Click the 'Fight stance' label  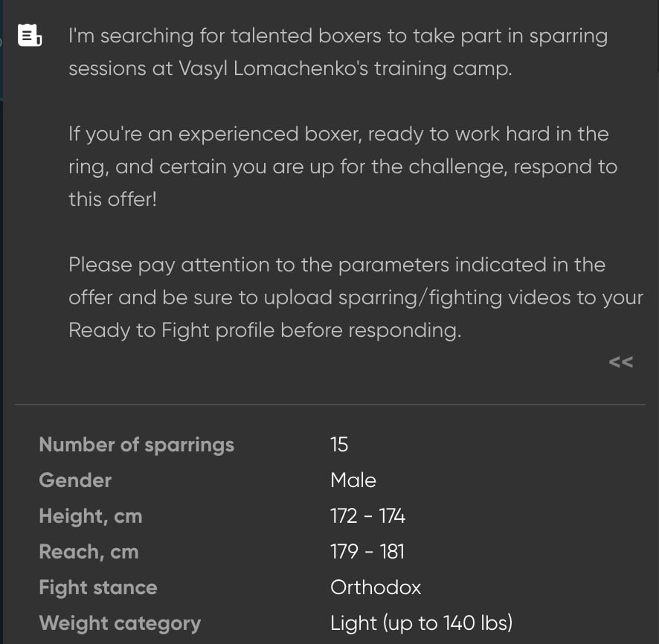pos(98,587)
